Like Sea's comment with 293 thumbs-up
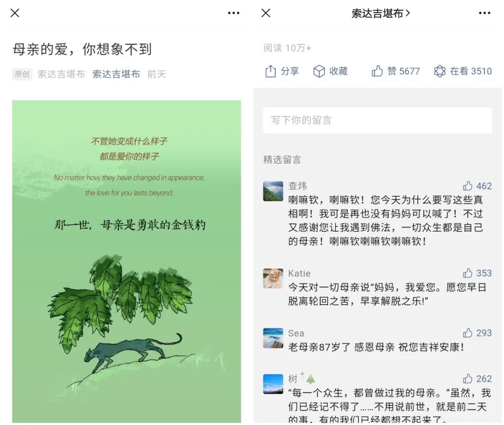The height and width of the screenshot is (425, 504). point(468,333)
